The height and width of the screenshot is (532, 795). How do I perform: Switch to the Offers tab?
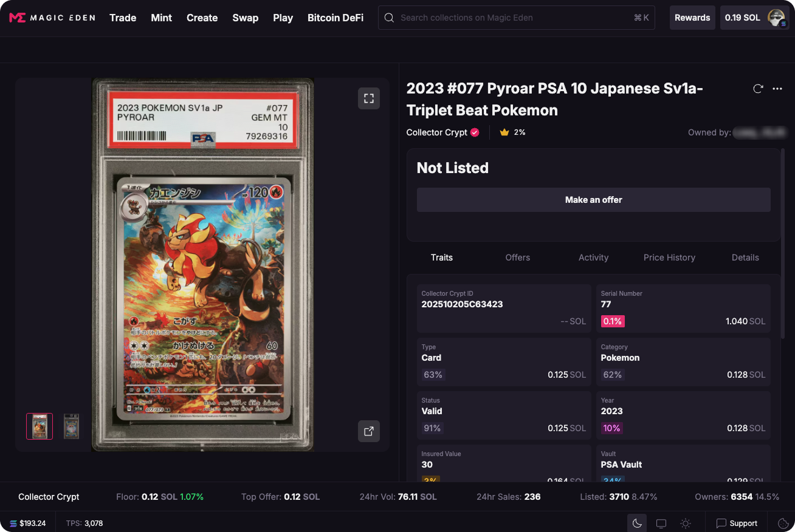[x=518, y=257]
